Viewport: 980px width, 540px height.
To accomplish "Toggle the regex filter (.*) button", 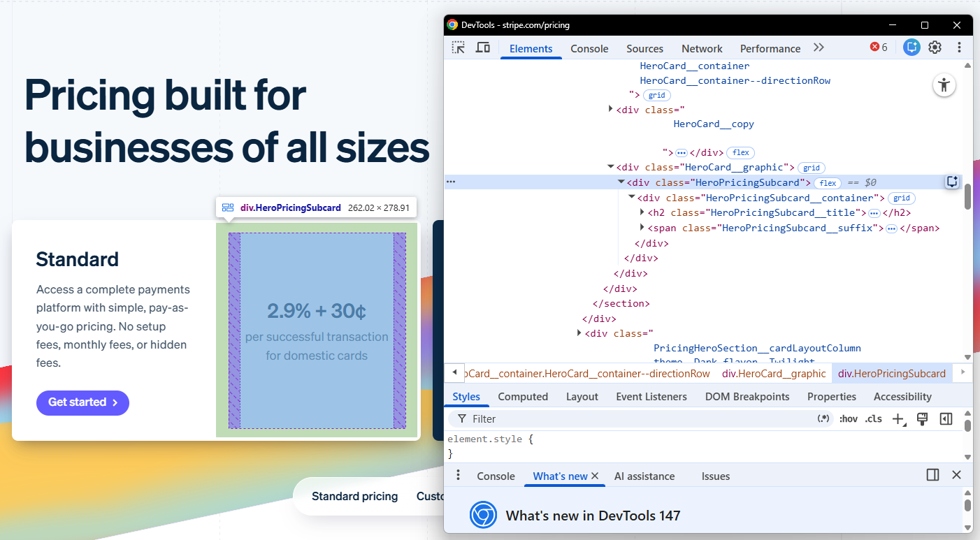I will pos(823,418).
